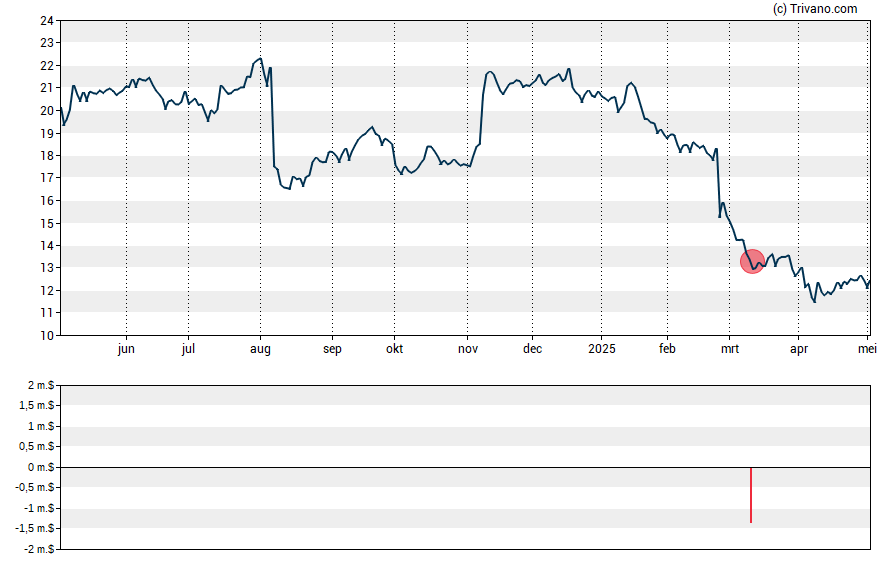This screenshot has height=565, width=888.
Task: Click the 'dec' month label
Action: point(532,349)
